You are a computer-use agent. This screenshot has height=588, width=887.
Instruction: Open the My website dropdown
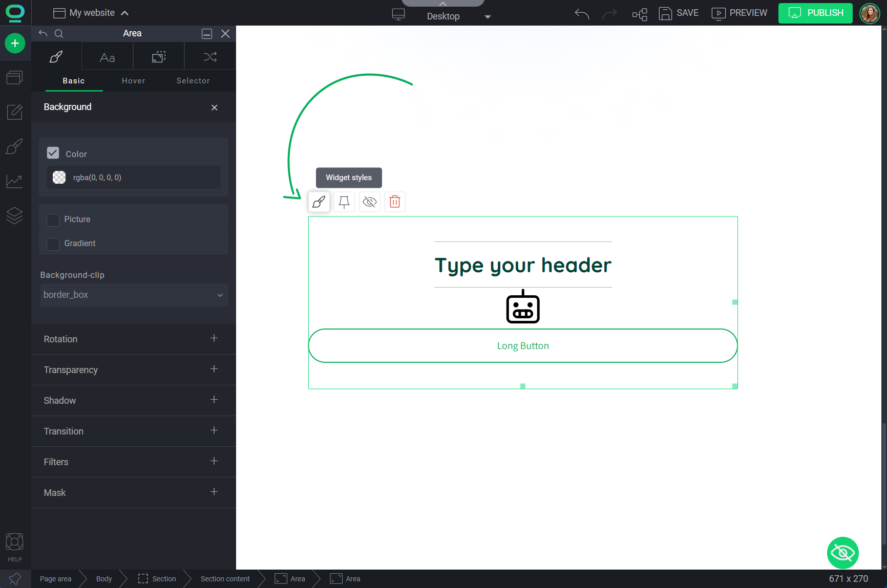[x=91, y=13]
